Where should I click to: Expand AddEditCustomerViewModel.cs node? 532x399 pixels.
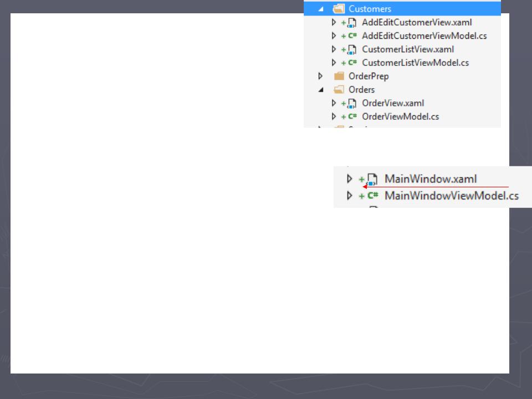334,35
